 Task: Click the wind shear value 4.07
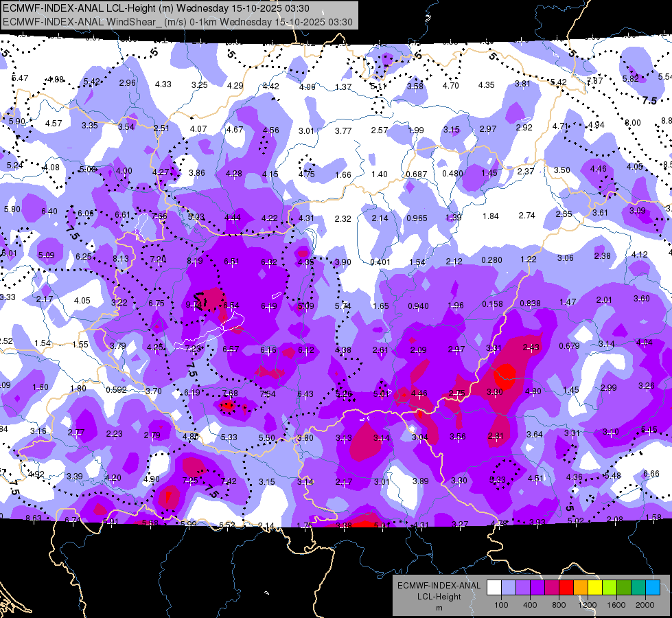198,128
